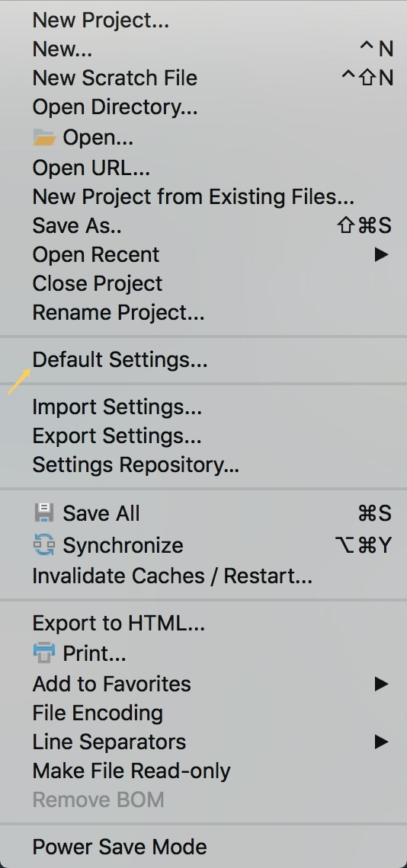Click the floppy disk Save All icon
The image size is (407, 868).
tap(43, 512)
